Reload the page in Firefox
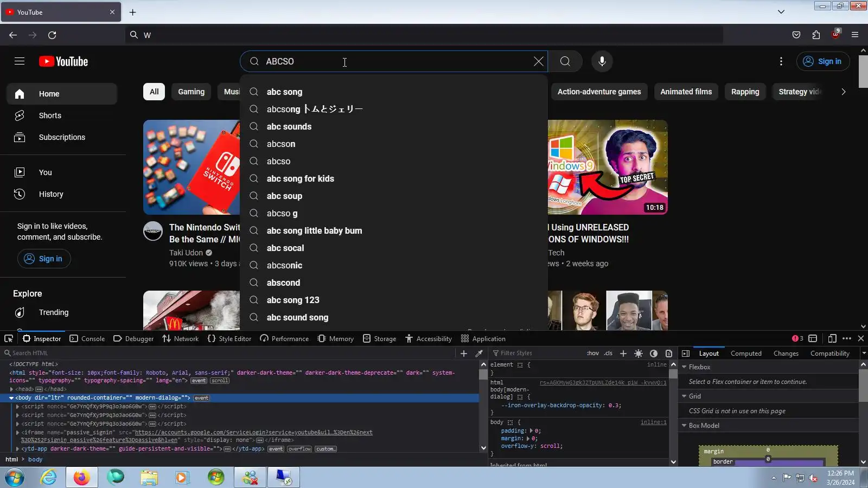 click(52, 35)
